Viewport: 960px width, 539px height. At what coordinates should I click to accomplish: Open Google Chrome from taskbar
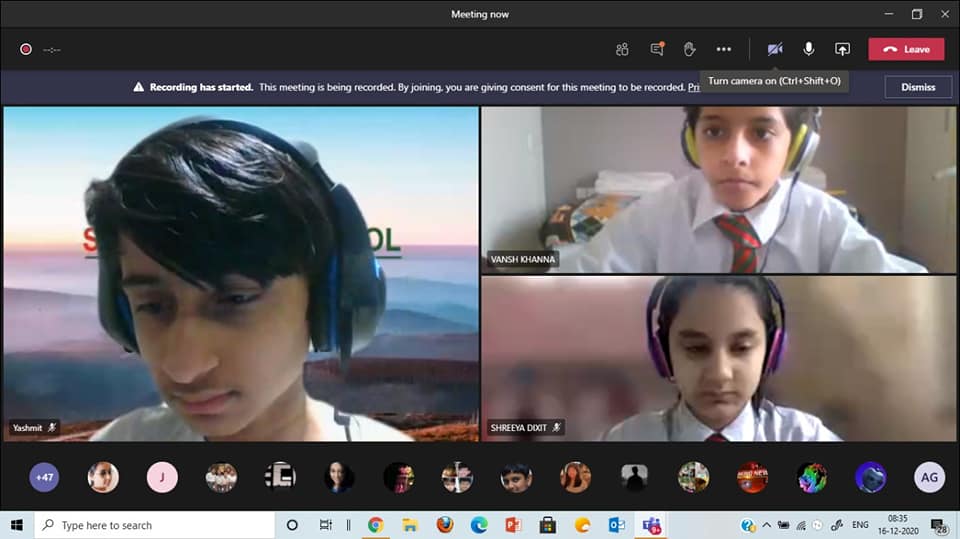(x=375, y=525)
